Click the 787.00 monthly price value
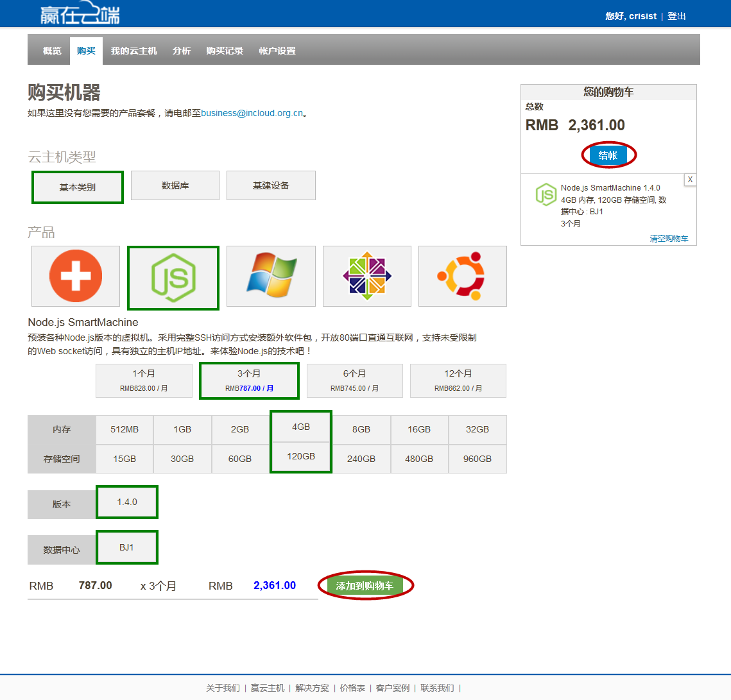 tap(95, 585)
